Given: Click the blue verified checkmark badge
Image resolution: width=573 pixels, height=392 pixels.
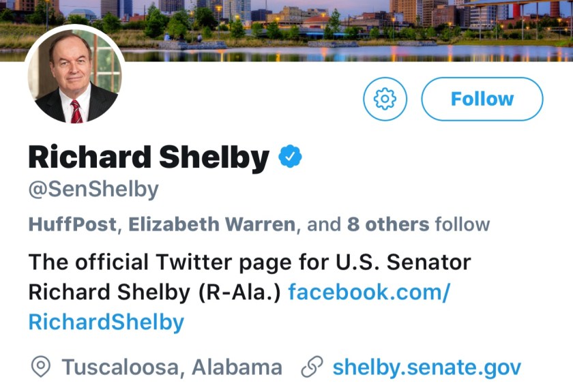Looking at the screenshot, I should pos(290,157).
